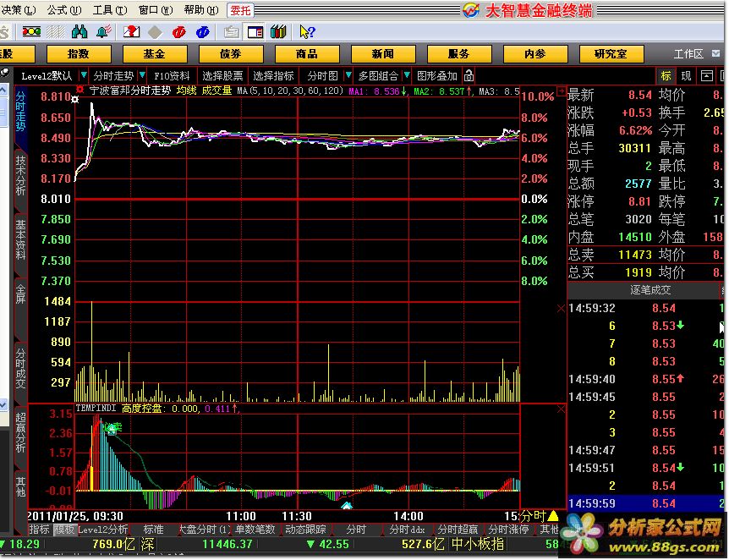Open the 帮助 menu
Screen dimensions: 729x560
pyautogui.click(x=200, y=10)
